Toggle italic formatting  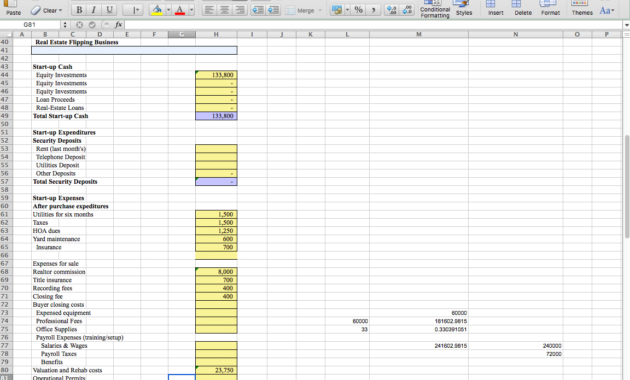click(94, 10)
